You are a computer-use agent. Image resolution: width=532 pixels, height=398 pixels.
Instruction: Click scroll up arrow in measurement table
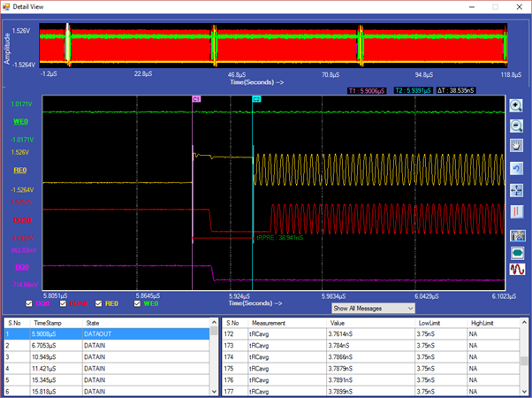(x=526, y=324)
